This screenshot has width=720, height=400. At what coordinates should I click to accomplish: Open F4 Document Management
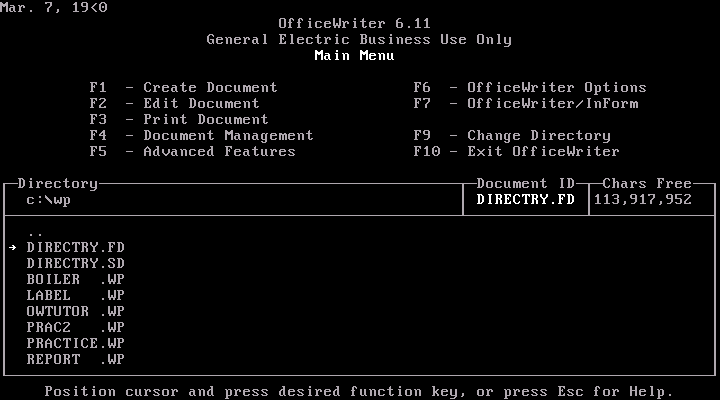point(202,135)
